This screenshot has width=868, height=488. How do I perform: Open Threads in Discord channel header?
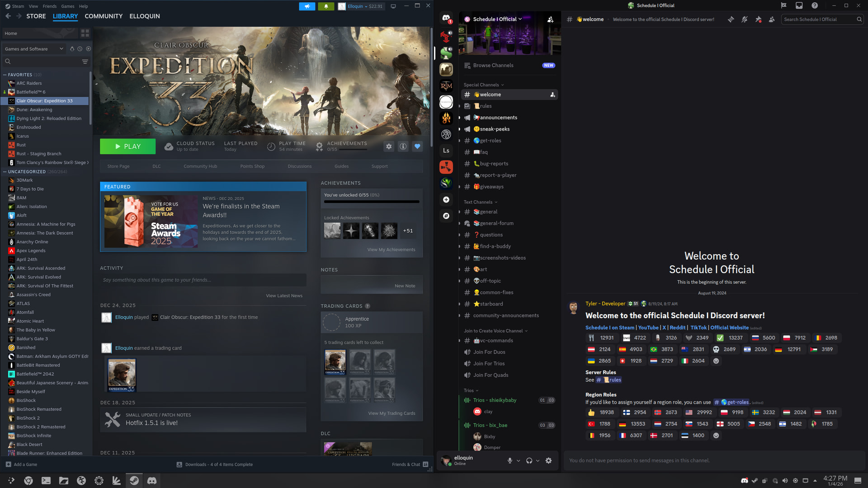pos(731,19)
